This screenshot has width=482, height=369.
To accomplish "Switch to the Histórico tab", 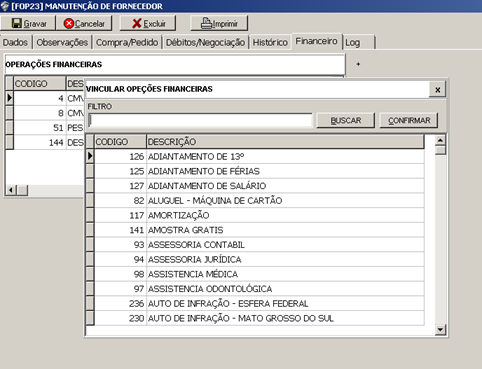I will coord(270,42).
